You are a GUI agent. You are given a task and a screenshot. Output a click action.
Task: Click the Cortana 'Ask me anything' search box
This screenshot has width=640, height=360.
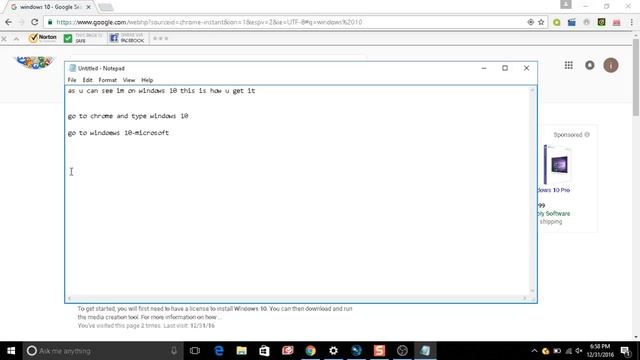tap(102, 351)
